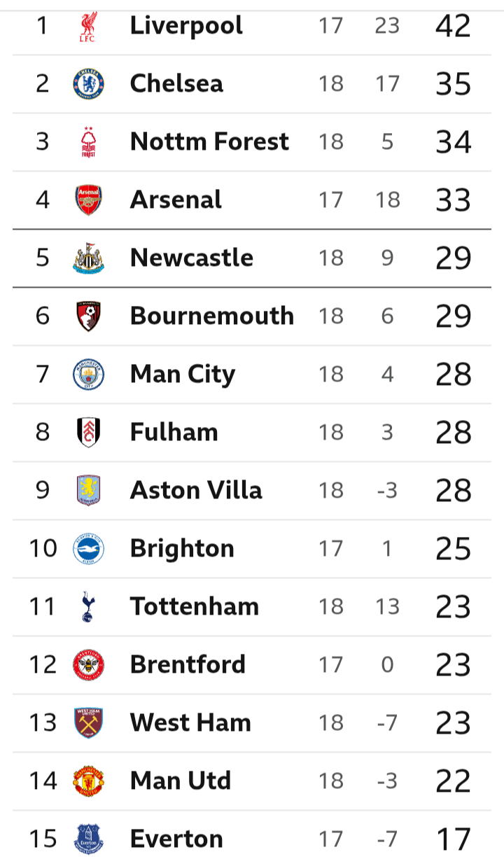
Task: Click Tottenham's goal difference of 13
Action: [x=387, y=607]
